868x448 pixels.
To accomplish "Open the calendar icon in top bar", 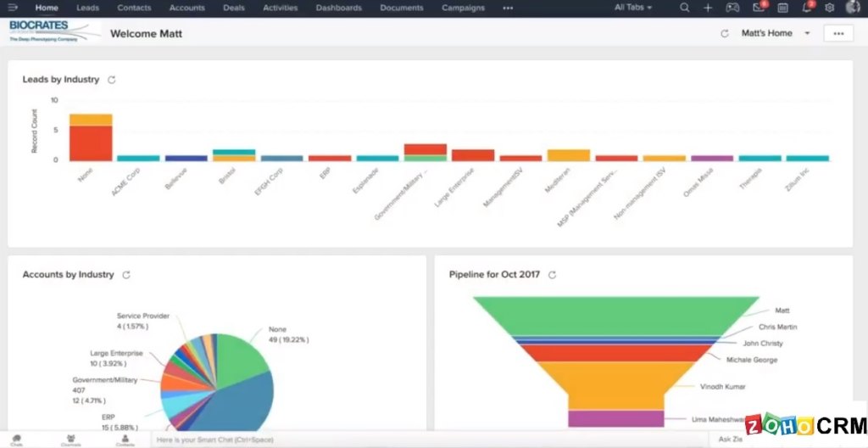I will point(782,8).
